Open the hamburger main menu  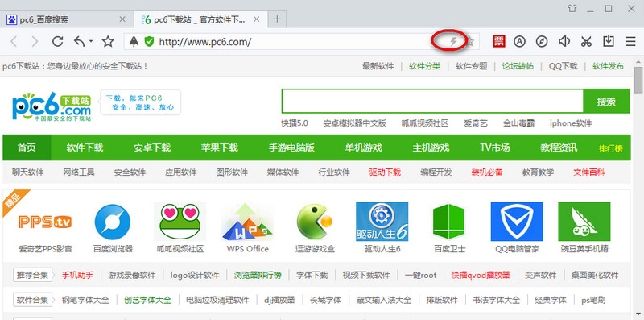point(630,41)
